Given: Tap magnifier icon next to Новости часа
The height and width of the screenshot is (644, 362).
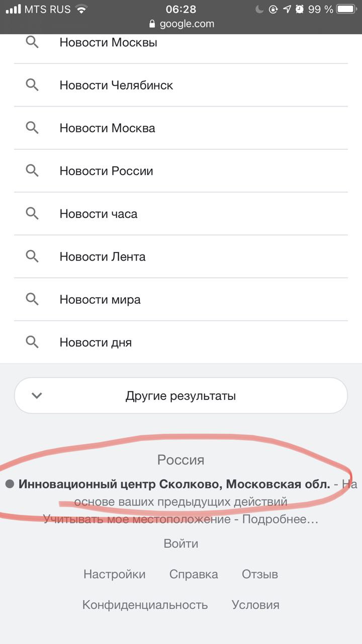Looking at the screenshot, I should (32, 213).
